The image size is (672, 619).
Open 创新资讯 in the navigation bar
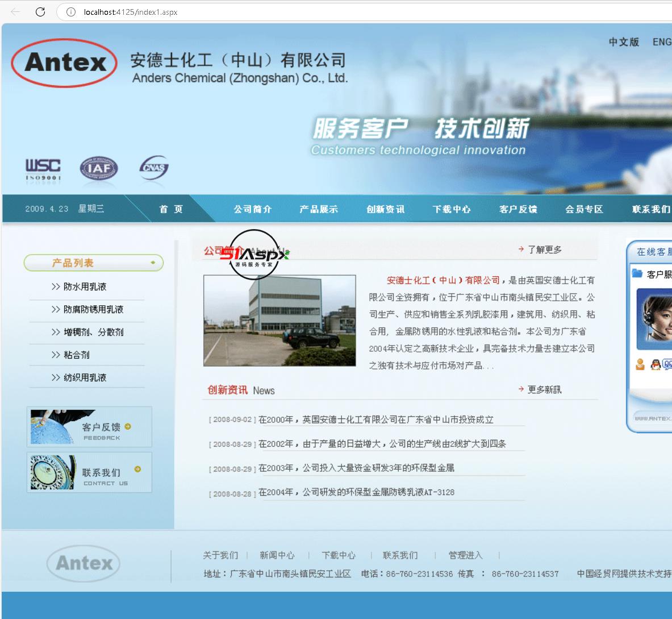click(x=385, y=209)
